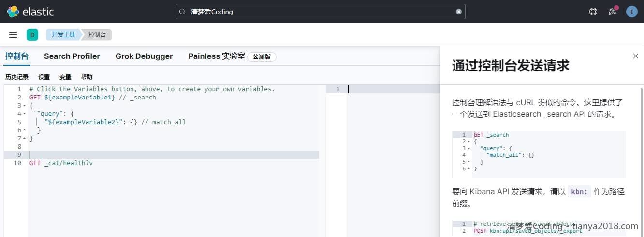
Task: Open 设置 settings
Action: [44, 77]
